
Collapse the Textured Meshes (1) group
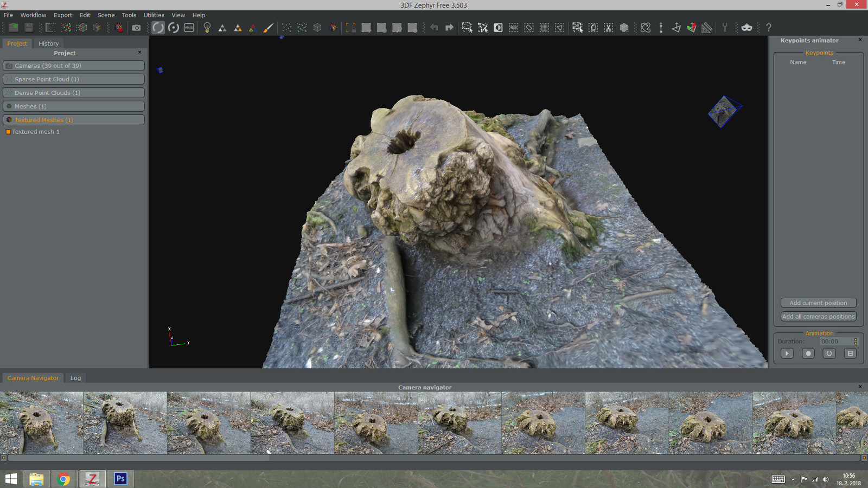pyautogui.click(x=73, y=119)
